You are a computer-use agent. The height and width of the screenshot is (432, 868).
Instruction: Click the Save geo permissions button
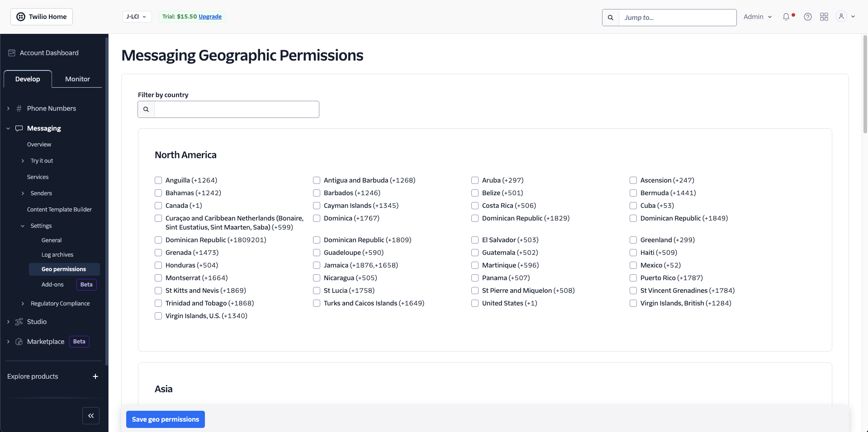(165, 419)
